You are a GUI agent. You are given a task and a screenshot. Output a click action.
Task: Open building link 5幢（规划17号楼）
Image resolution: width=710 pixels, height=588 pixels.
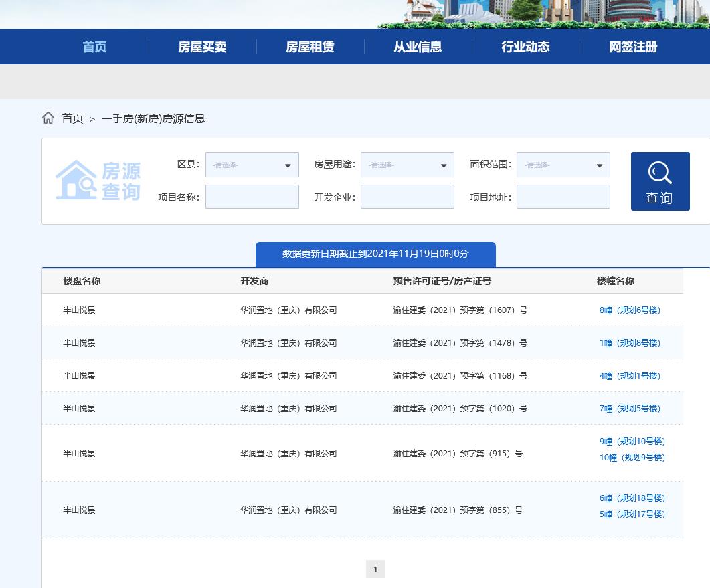tap(632, 514)
